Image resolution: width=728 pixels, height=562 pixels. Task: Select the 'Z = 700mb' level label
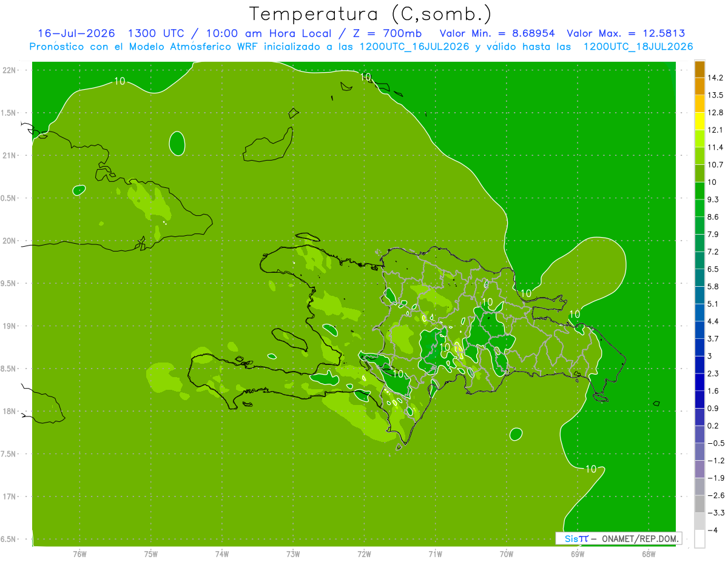386,33
